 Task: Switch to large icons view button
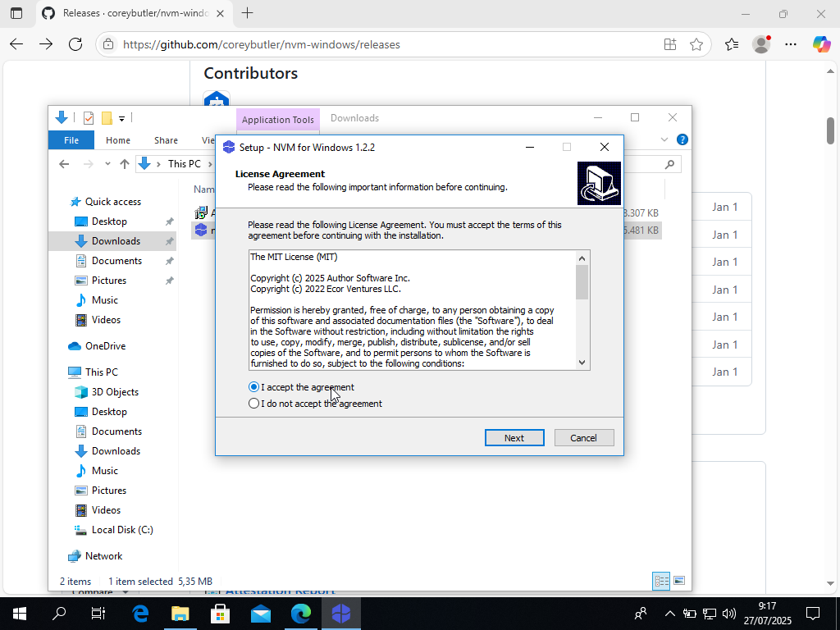[x=679, y=582]
